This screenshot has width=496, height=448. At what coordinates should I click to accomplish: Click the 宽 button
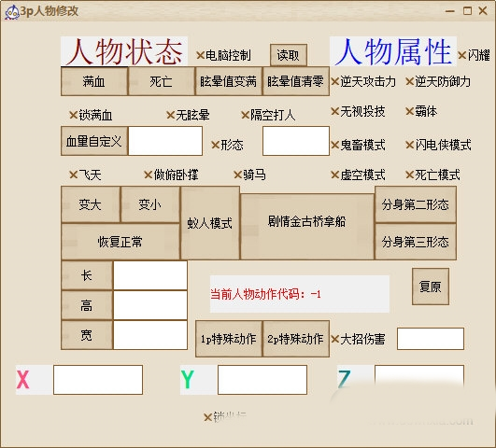(87, 335)
